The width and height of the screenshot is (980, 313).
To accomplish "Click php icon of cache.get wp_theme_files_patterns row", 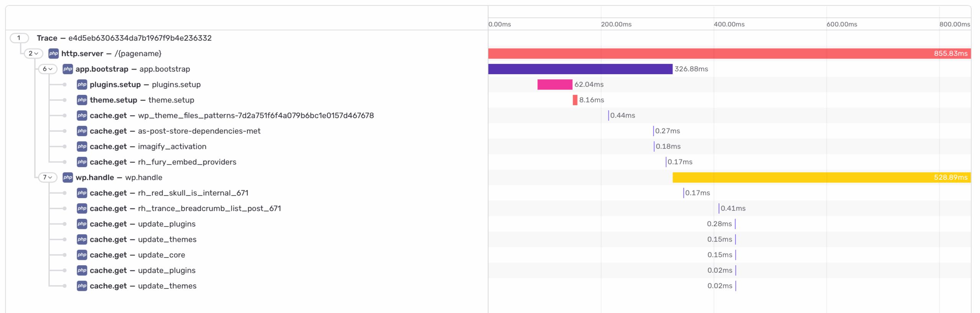I will [x=82, y=116].
